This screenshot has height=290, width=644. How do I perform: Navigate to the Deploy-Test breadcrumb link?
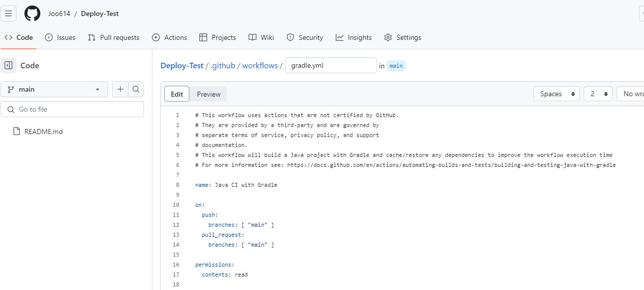pyautogui.click(x=181, y=65)
